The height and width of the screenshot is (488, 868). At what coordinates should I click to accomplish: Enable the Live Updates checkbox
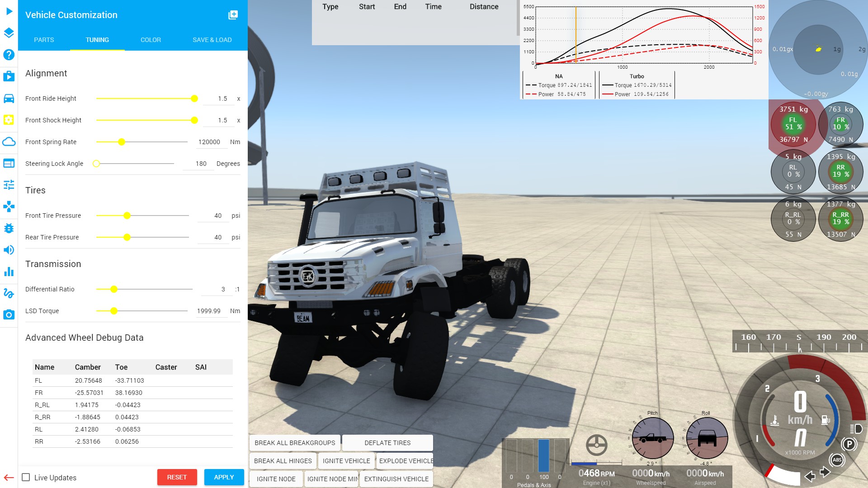pyautogui.click(x=26, y=477)
